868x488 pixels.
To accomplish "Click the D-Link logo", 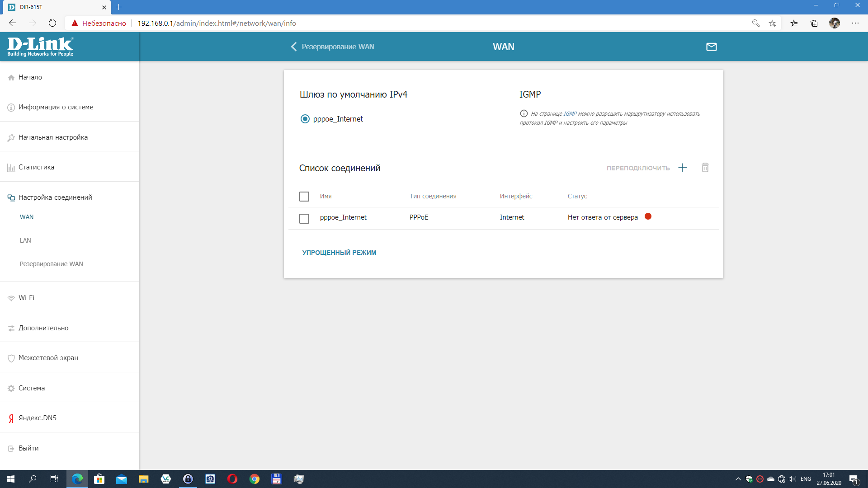I will tap(40, 47).
